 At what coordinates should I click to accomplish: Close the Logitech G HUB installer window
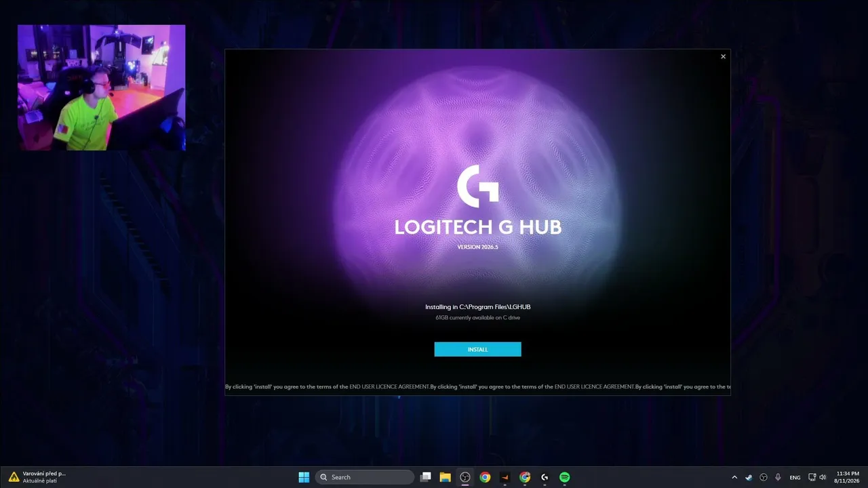point(723,56)
